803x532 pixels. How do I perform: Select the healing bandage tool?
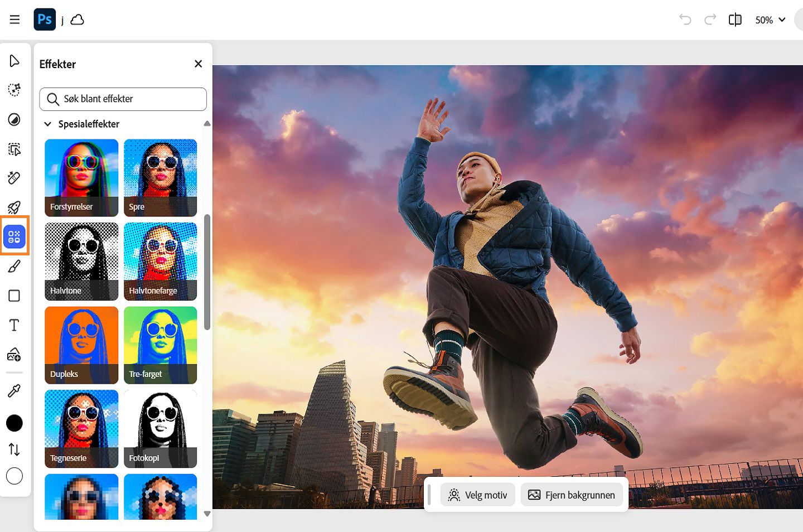point(14,178)
